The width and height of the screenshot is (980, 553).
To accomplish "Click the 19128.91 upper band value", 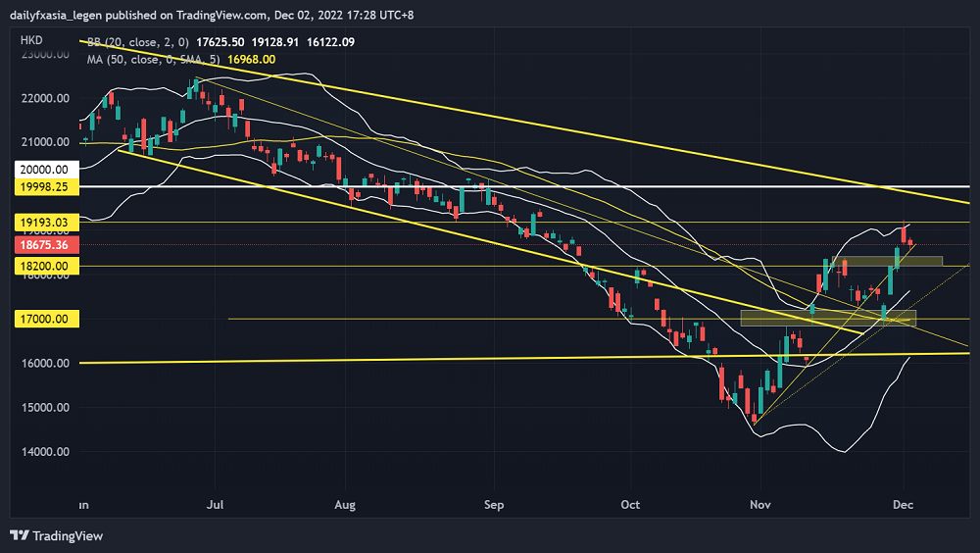I will click(x=275, y=42).
